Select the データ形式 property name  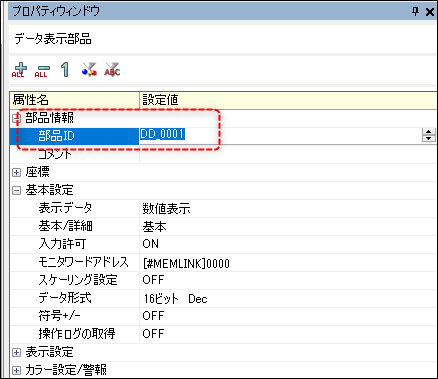pyautogui.click(x=65, y=298)
